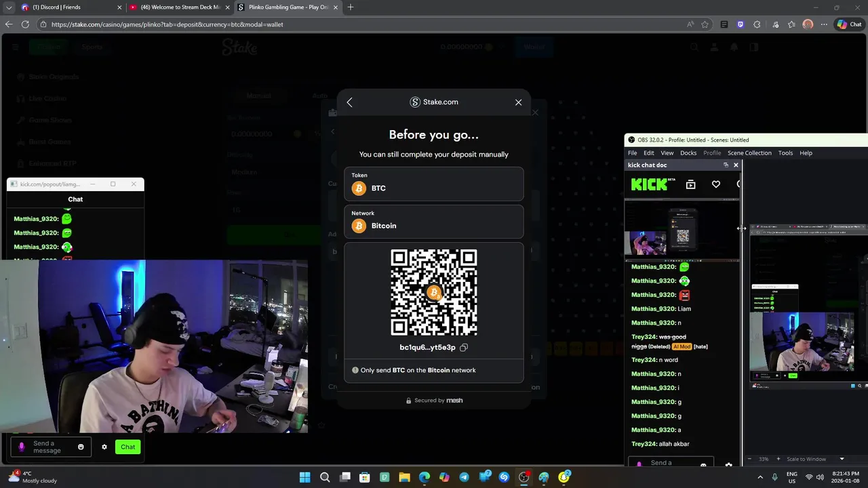Open the OBS File menu
The width and height of the screenshot is (868, 488).
pos(632,153)
